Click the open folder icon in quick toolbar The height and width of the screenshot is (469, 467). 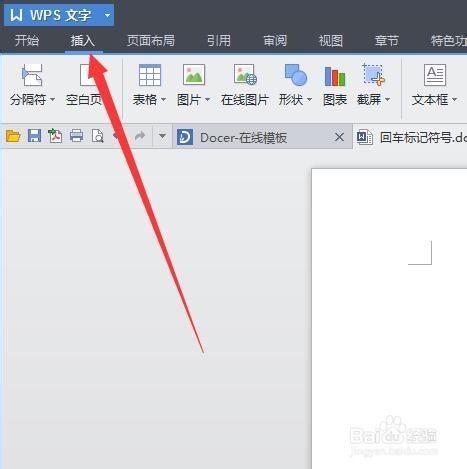(13, 136)
